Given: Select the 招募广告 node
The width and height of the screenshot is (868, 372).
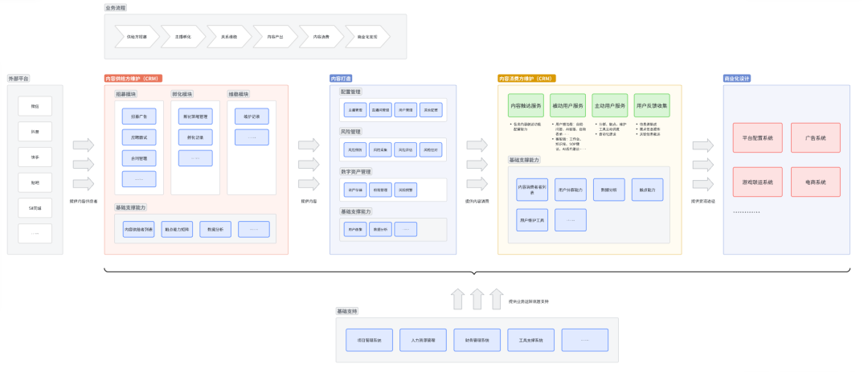Looking at the screenshot, I should [139, 117].
